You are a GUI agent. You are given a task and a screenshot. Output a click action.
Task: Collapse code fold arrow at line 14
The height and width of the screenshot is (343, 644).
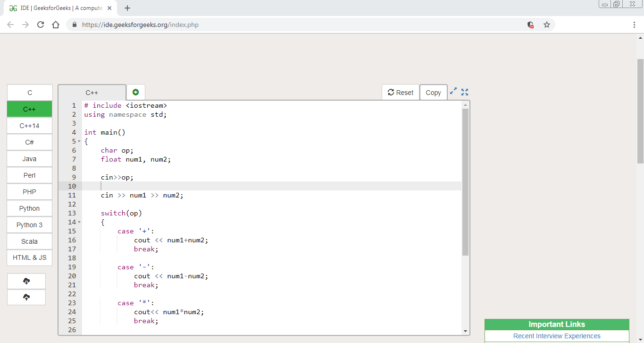pos(79,222)
